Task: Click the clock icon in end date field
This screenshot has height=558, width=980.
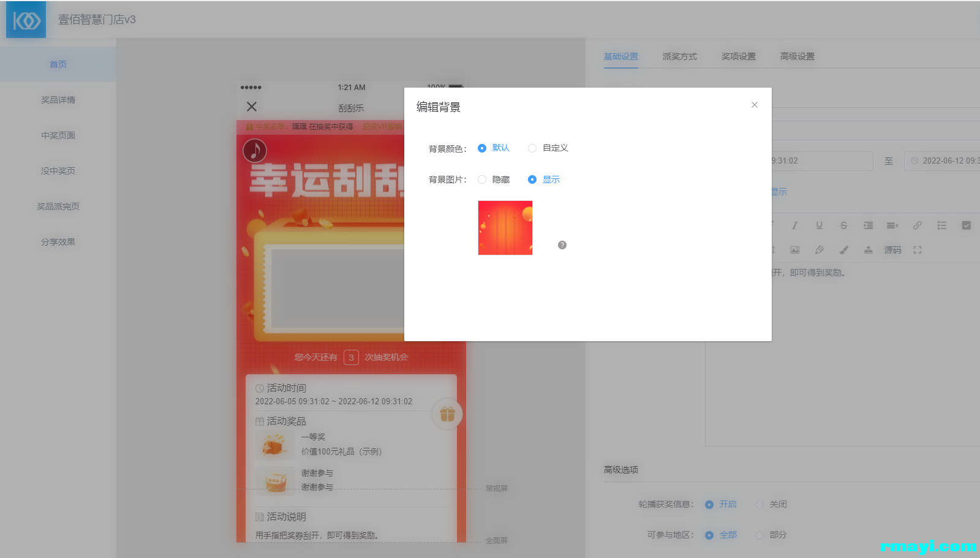Action: (914, 161)
